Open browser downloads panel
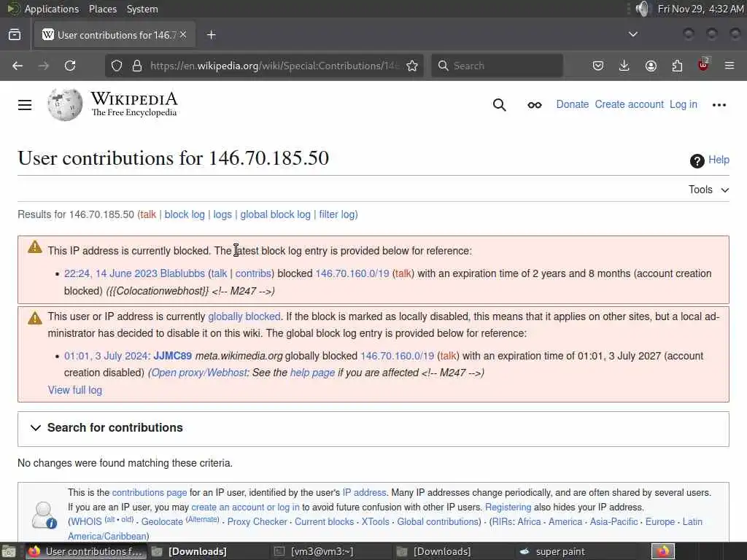Viewport: 747px width, 560px height. (x=624, y=66)
